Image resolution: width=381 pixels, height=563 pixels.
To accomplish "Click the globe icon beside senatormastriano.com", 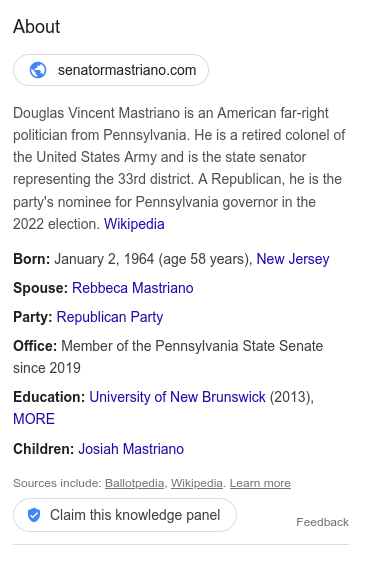I will pyautogui.click(x=38, y=70).
